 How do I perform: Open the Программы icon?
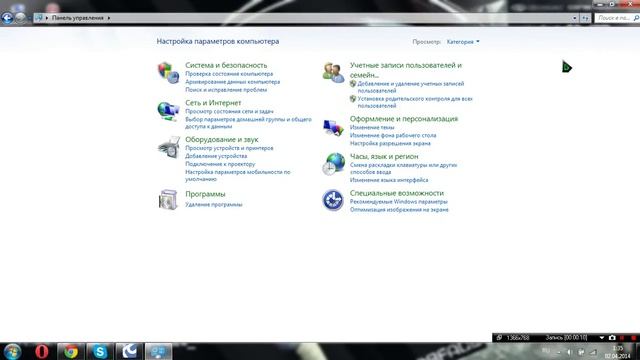(168, 200)
